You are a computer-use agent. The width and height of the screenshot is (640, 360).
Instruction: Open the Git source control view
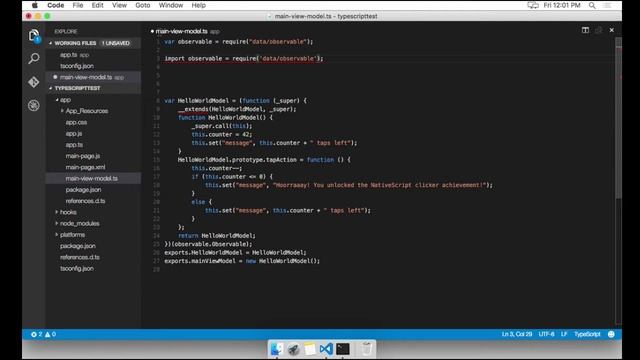tap(34, 82)
